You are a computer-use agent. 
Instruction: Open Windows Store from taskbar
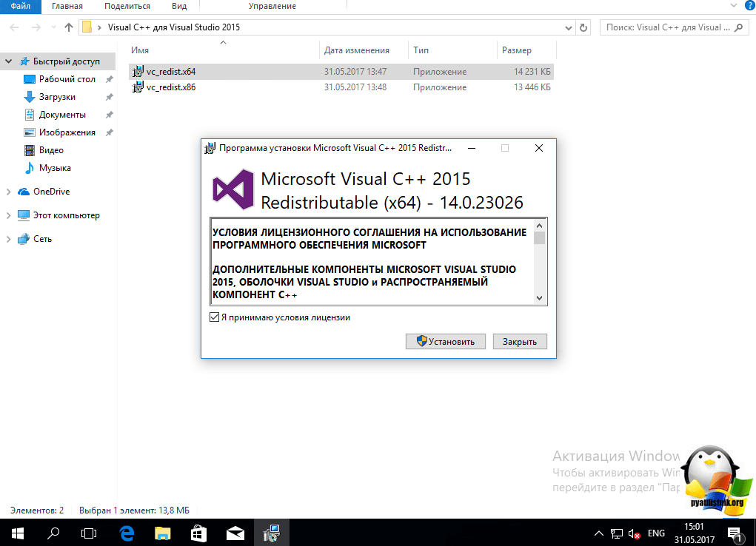pyautogui.click(x=198, y=533)
